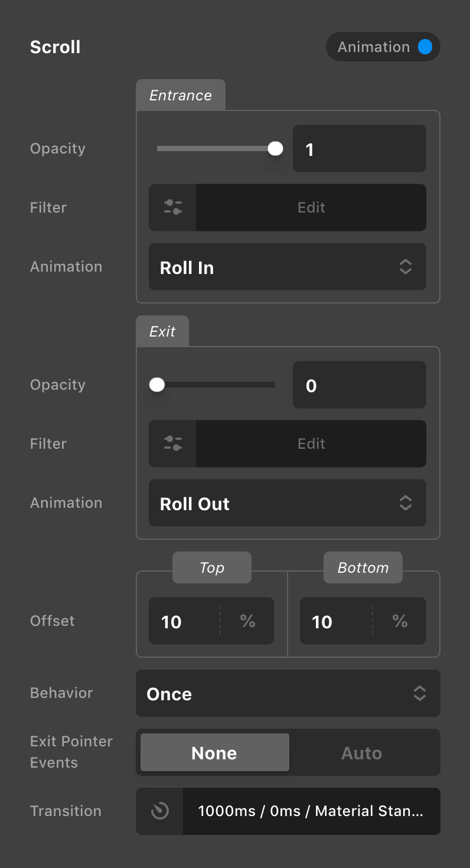Click the Entrance Animation chevron arrows icon

tap(405, 266)
